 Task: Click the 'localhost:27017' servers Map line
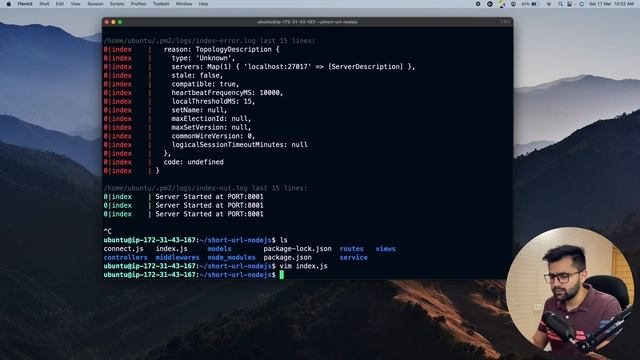coord(293,67)
